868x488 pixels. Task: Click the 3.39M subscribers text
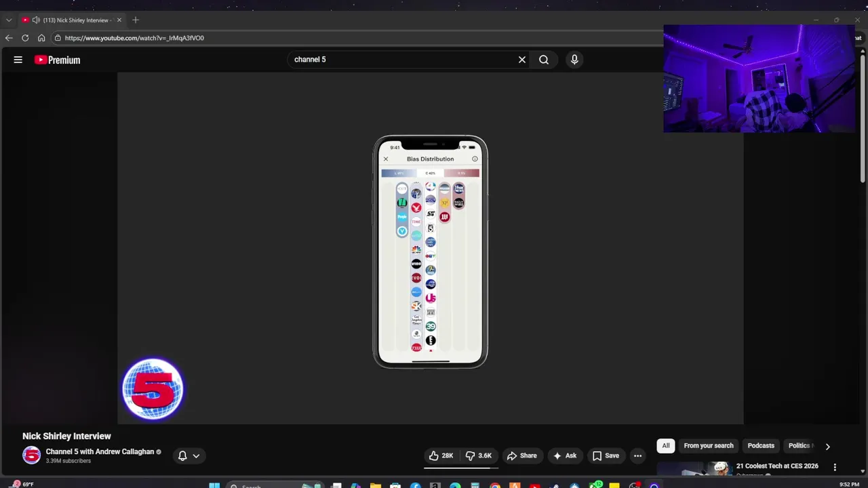point(68,461)
